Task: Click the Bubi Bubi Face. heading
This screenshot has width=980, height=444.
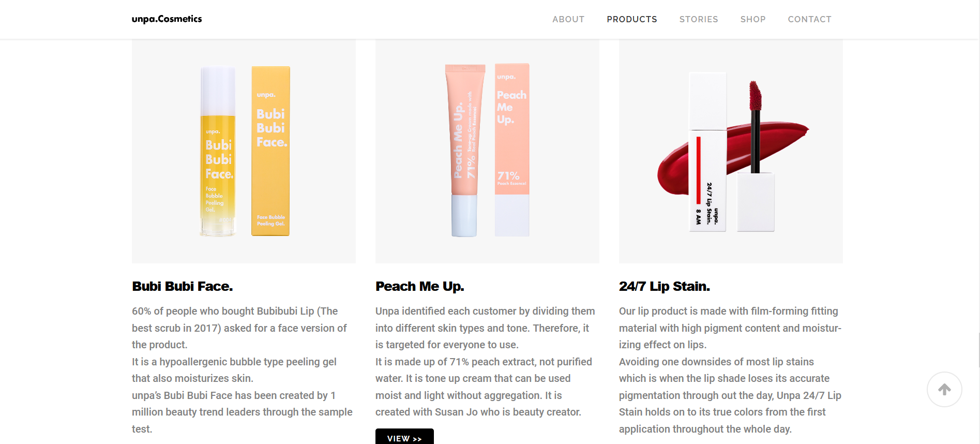Action: pos(183,286)
